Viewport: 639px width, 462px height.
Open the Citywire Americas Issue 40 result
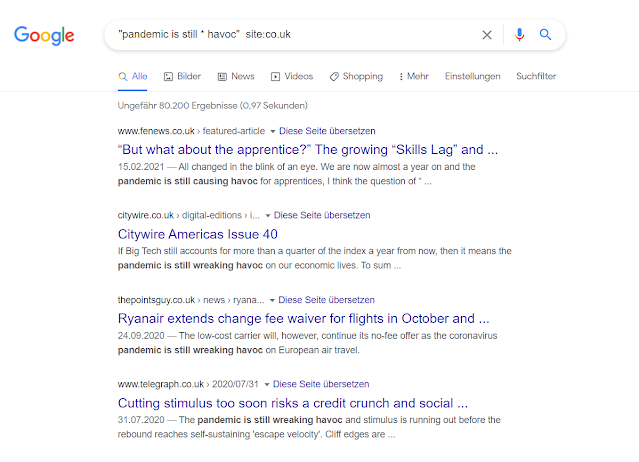198,234
